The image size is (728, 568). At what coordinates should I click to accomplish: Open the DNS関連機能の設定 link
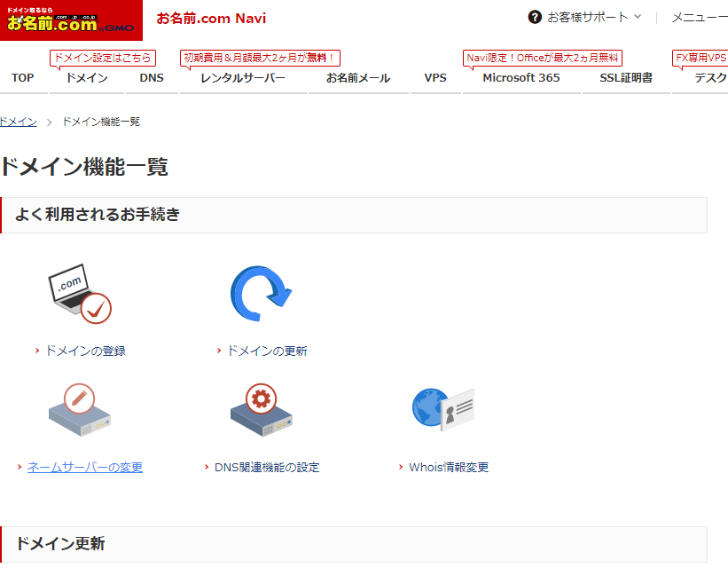pyautogui.click(x=267, y=467)
